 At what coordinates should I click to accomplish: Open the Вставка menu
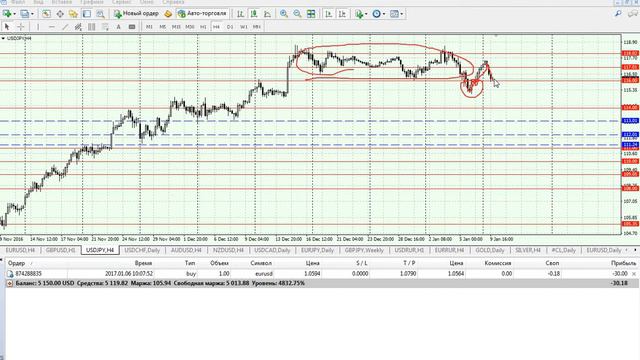pos(62,2)
